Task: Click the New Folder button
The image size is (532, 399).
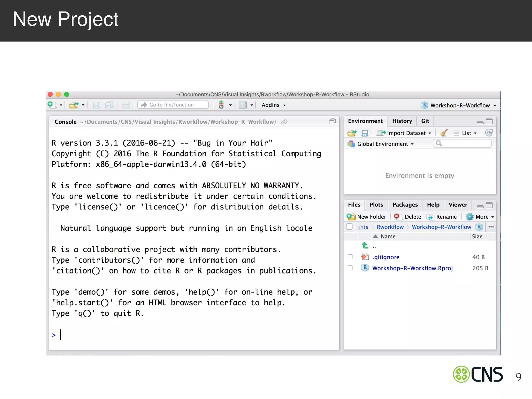Action: 367,217
